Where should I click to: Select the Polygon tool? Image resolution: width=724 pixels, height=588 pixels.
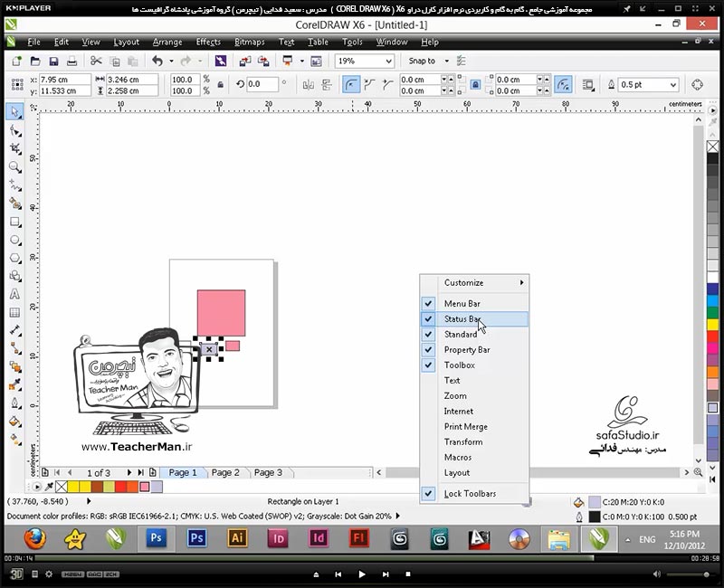[14, 258]
